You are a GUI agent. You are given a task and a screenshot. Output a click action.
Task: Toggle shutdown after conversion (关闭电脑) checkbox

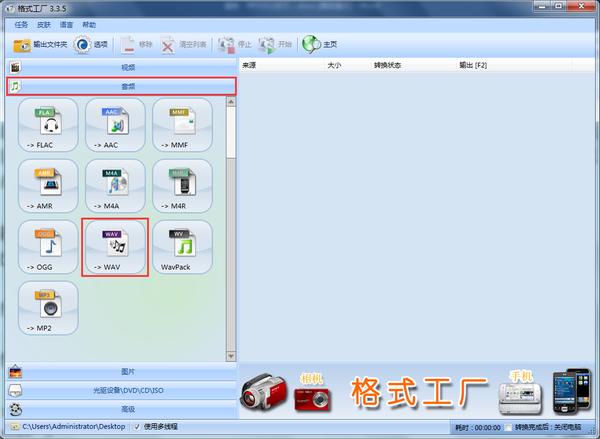[508, 427]
